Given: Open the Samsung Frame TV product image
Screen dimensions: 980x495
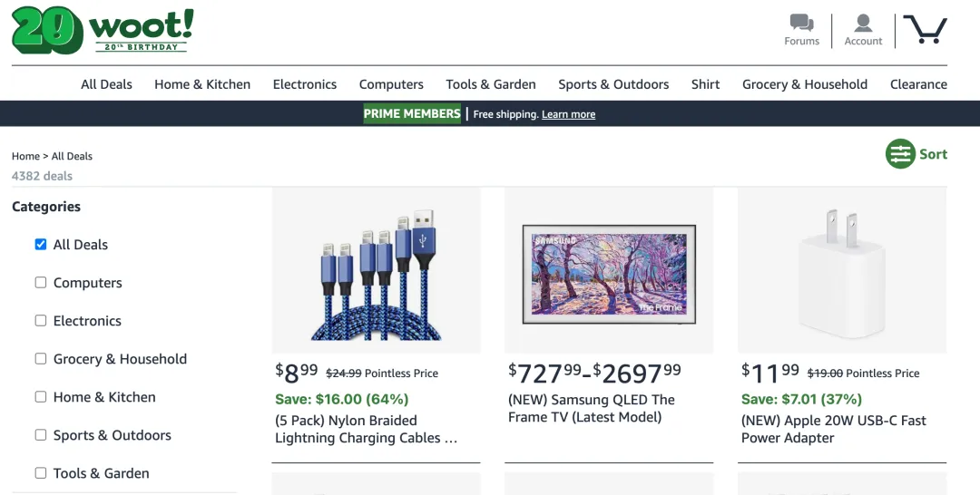Looking at the screenshot, I should coord(609,270).
